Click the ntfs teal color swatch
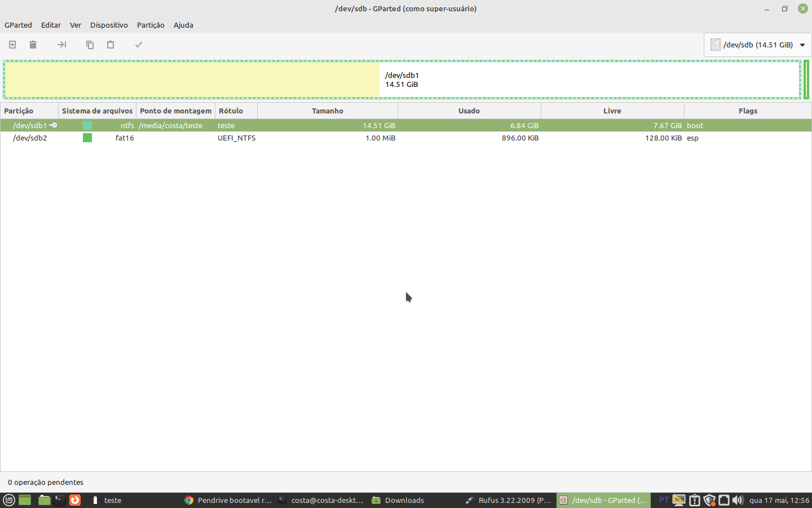Screen dimensions: 812x508 click(87, 125)
